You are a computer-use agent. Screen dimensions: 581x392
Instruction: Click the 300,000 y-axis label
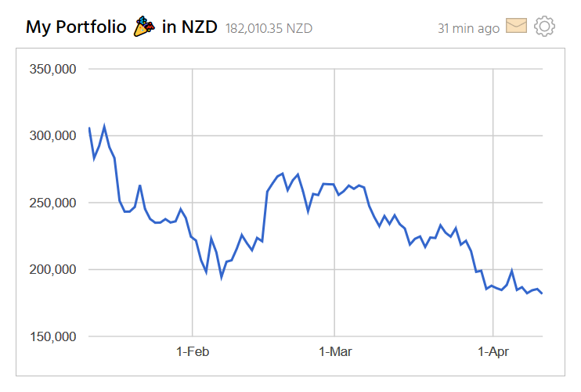52,136
